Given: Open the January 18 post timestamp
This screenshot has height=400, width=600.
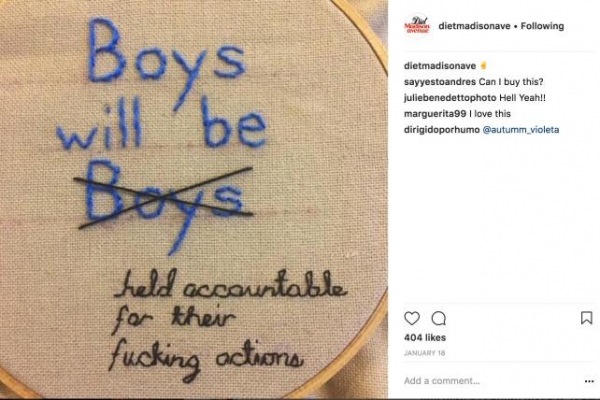Looking at the screenshot, I should coord(424,353).
